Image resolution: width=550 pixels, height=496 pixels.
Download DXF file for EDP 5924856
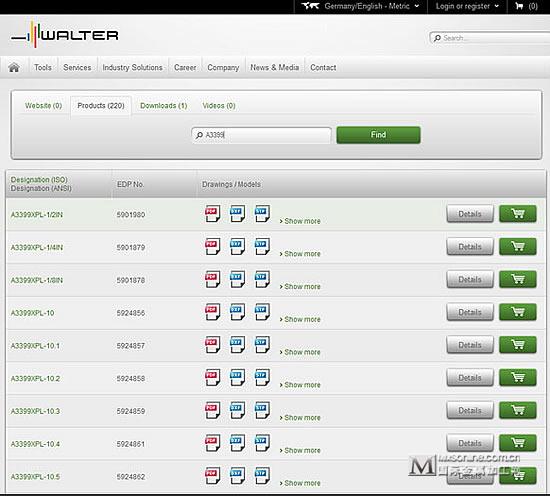coord(237,312)
